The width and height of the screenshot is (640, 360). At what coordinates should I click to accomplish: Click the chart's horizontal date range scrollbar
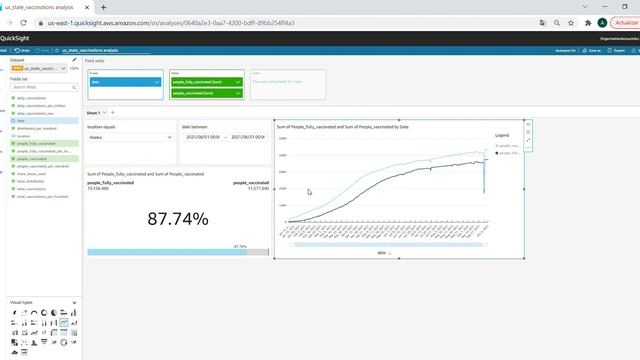[388, 245]
